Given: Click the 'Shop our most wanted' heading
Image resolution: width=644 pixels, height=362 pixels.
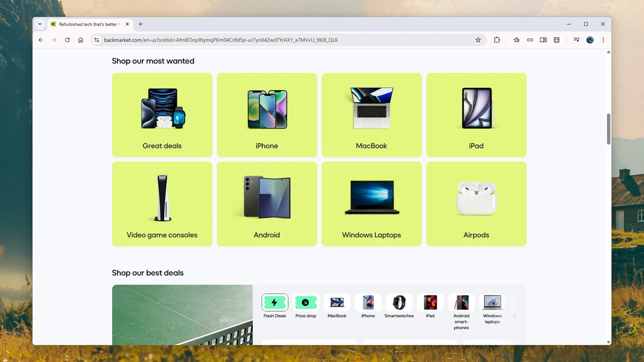Looking at the screenshot, I should (x=153, y=61).
